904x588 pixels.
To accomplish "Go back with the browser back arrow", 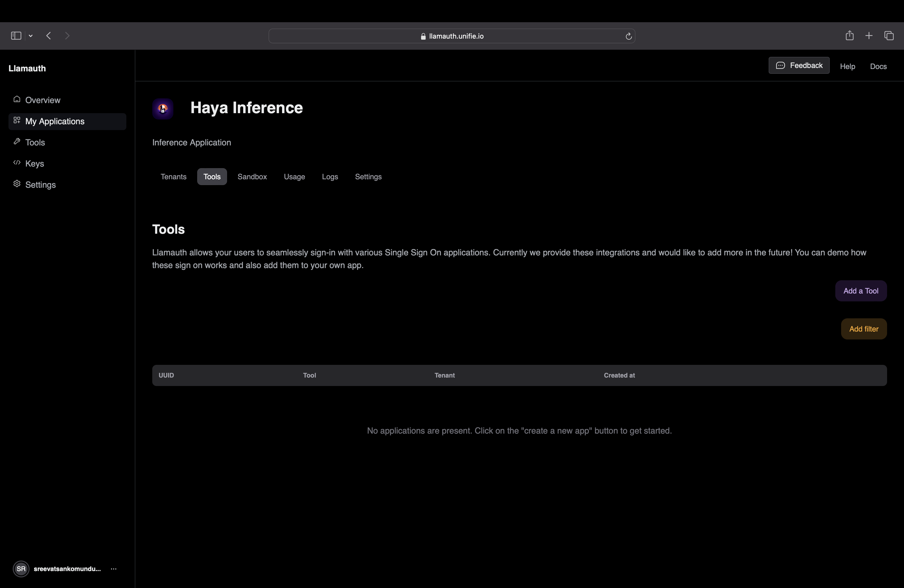I will [x=49, y=36].
